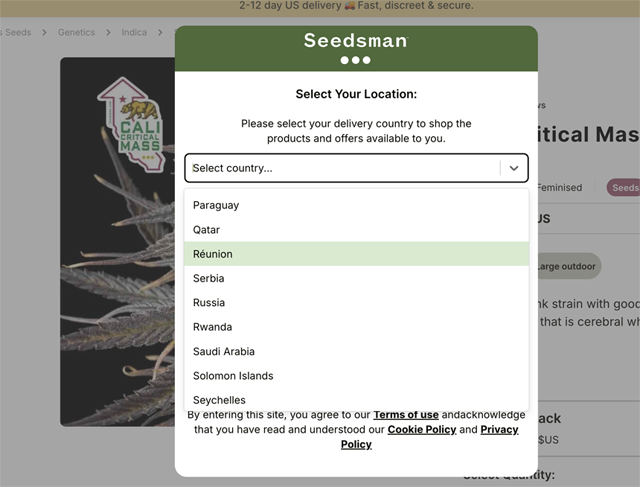Choose Paraguay from the country list
Image resolution: width=640 pixels, height=487 pixels.
click(356, 205)
